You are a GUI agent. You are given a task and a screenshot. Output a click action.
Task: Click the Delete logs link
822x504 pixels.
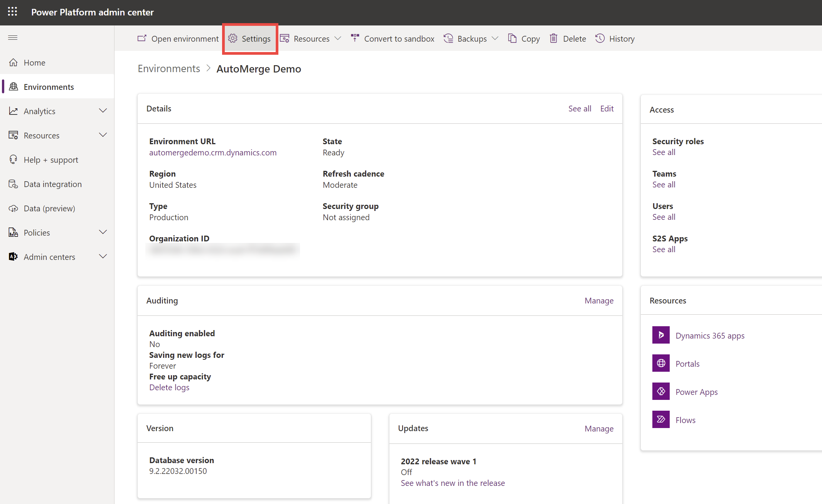pyautogui.click(x=169, y=387)
